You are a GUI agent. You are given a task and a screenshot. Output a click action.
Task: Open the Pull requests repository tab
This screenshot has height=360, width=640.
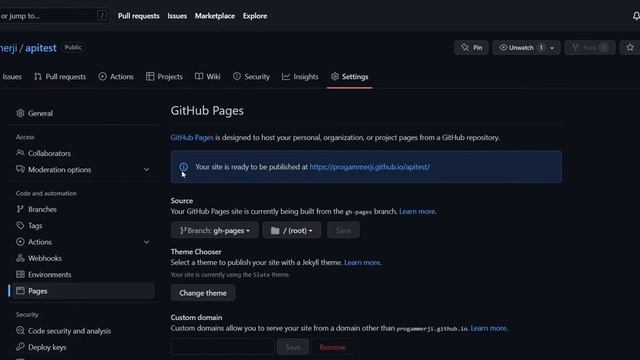pyautogui.click(x=60, y=77)
